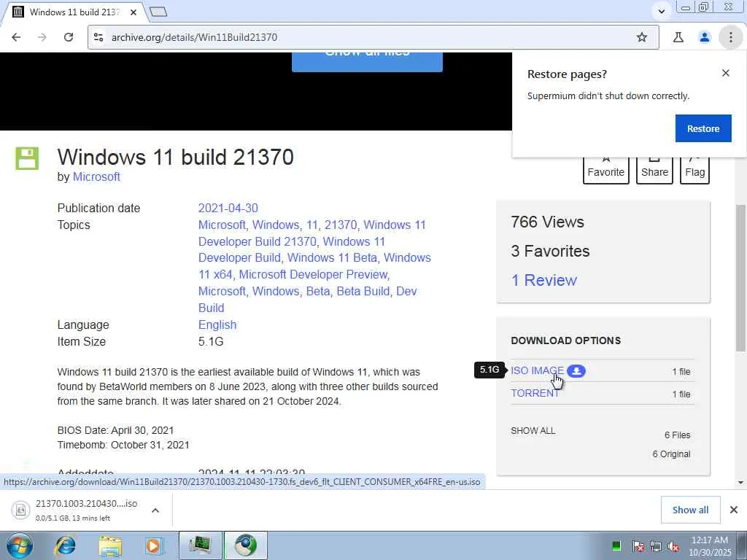747x560 pixels.
Task: Open the three-dot browser menu
Action: [x=730, y=37]
